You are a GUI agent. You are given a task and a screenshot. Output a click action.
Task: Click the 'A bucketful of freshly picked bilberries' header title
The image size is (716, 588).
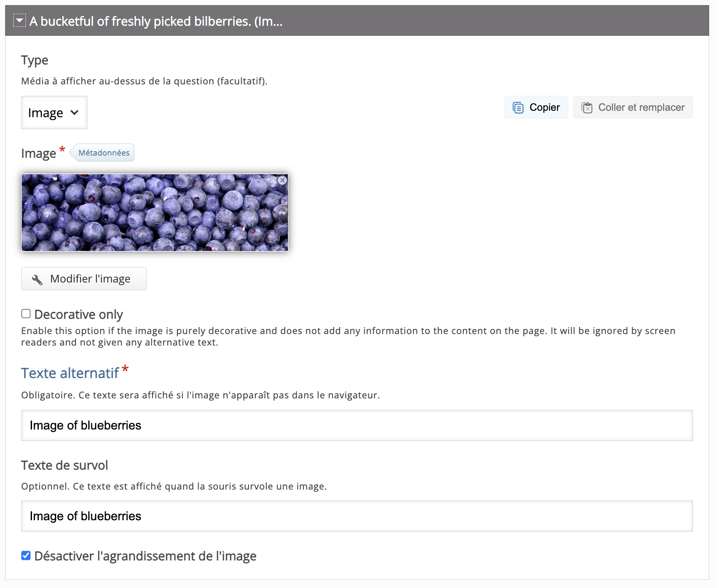(156, 21)
